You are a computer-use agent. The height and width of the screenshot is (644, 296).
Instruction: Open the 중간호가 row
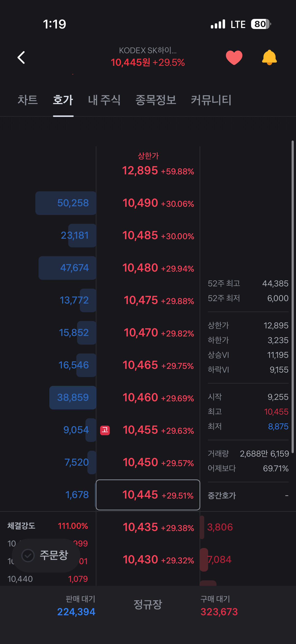point(248,495)
